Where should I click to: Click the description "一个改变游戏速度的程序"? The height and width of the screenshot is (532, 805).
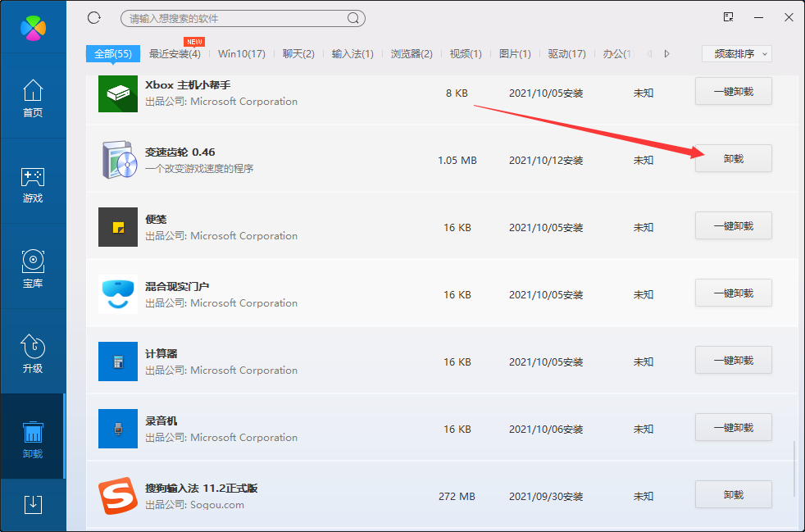click(x=199, y=169)
